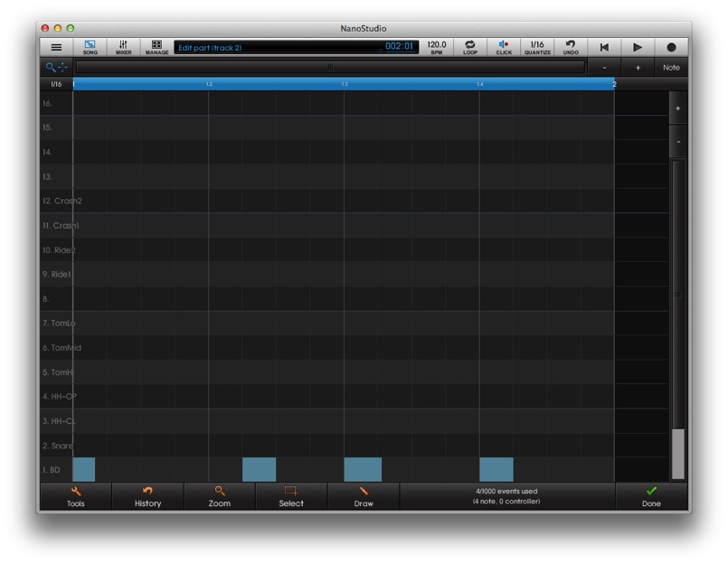Click the horizontal scrollbar handle

point(331,67)
